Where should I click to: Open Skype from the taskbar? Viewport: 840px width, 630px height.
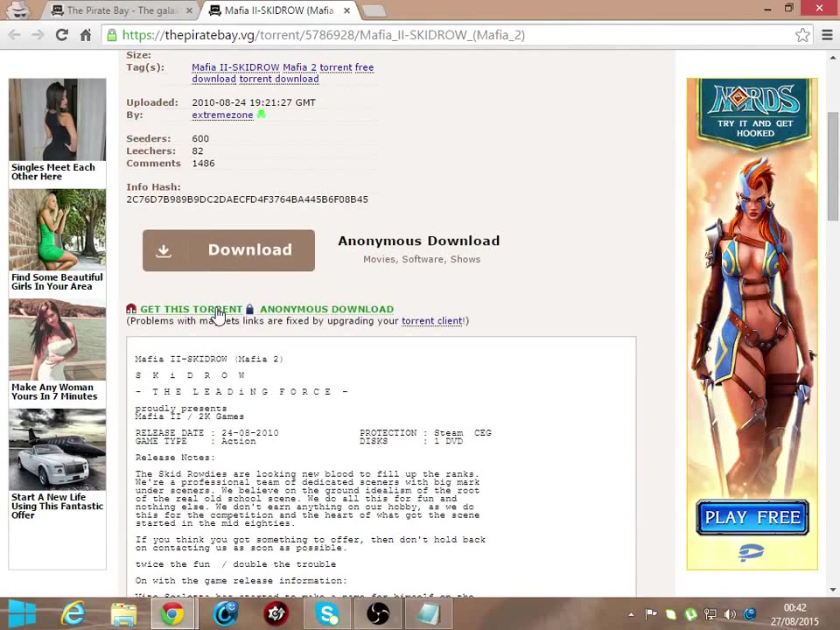click(x=326, y=614)
